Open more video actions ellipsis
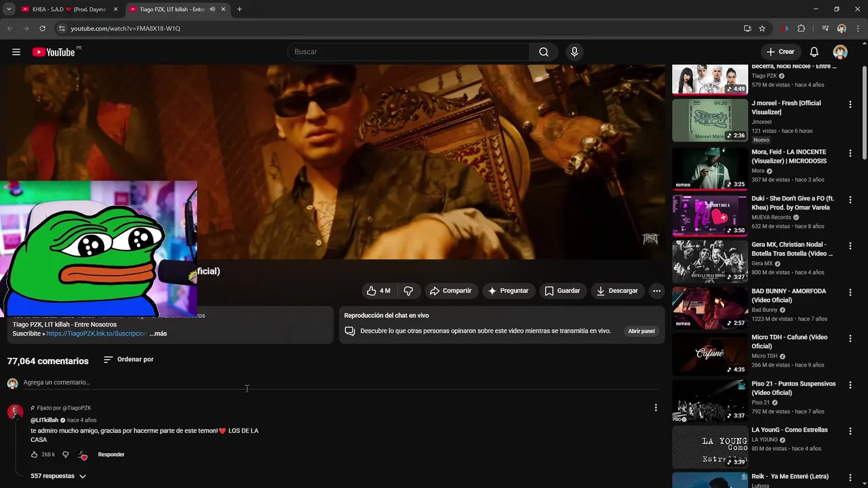The width and height of the screenshot is (868, 488). [x=656, y=291]
